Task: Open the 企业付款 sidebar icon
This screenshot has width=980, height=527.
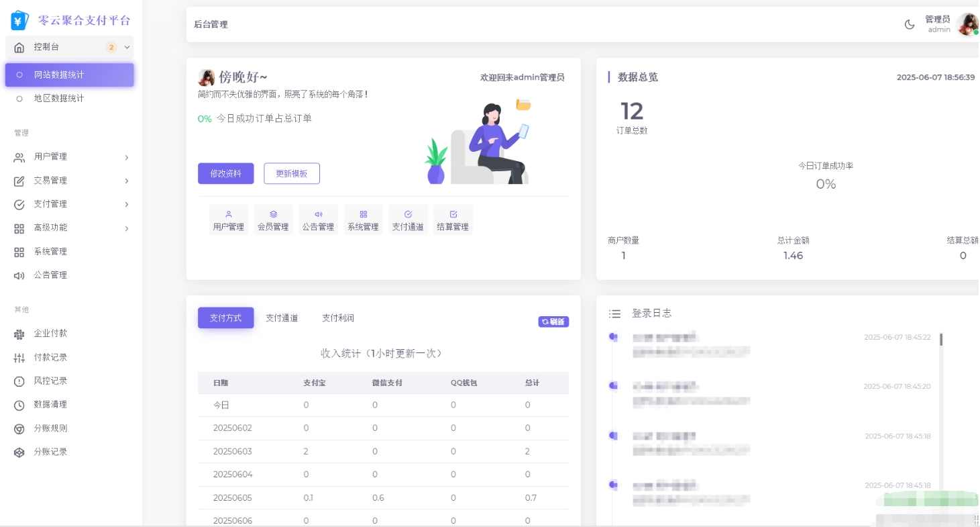Action: (19, 334)
